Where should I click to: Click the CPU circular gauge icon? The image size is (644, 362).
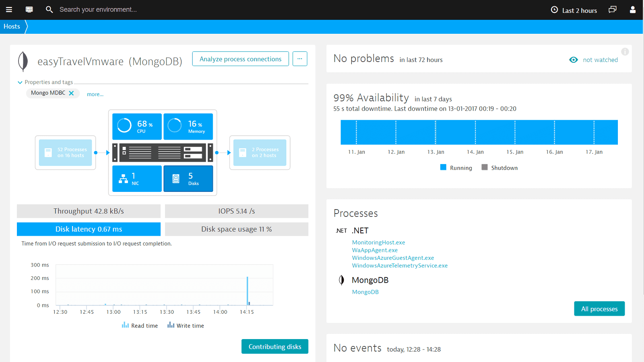click(x=124, y=125)
